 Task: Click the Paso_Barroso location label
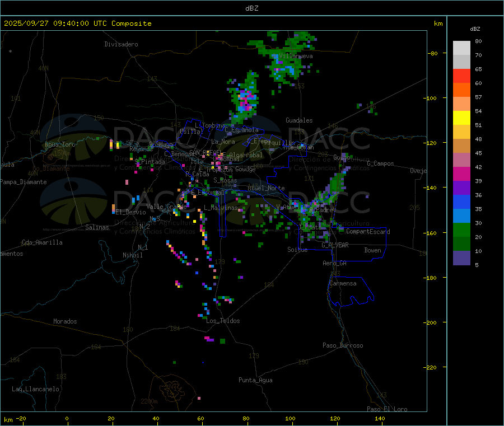click(343, 345)
